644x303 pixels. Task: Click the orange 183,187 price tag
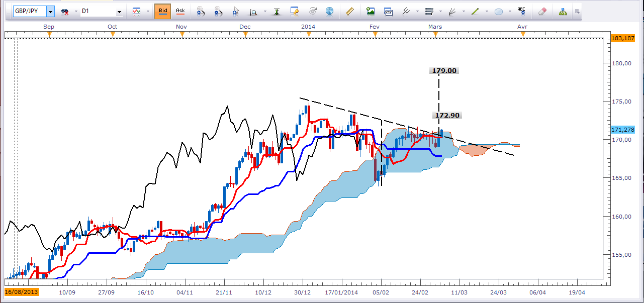(623, 38)
